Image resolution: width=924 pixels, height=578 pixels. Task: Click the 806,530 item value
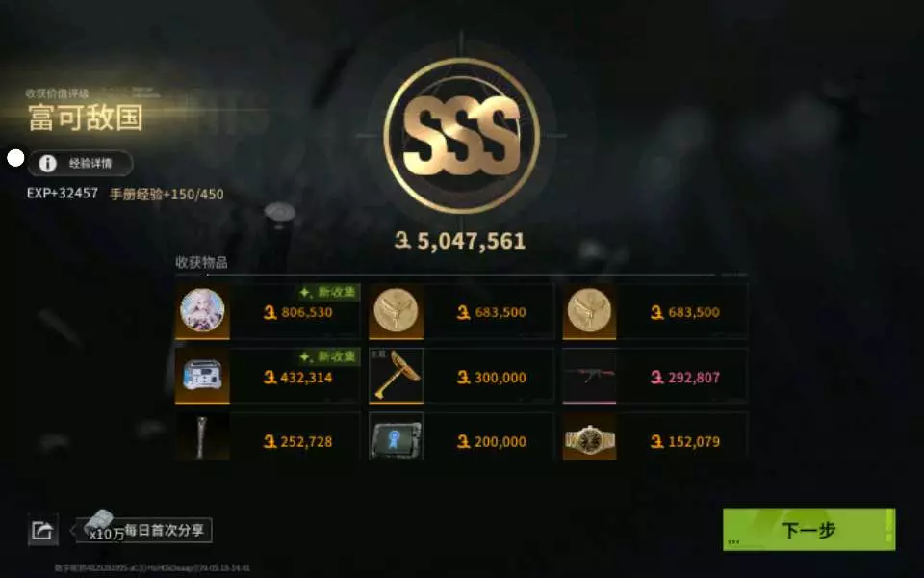click(298, 312)
